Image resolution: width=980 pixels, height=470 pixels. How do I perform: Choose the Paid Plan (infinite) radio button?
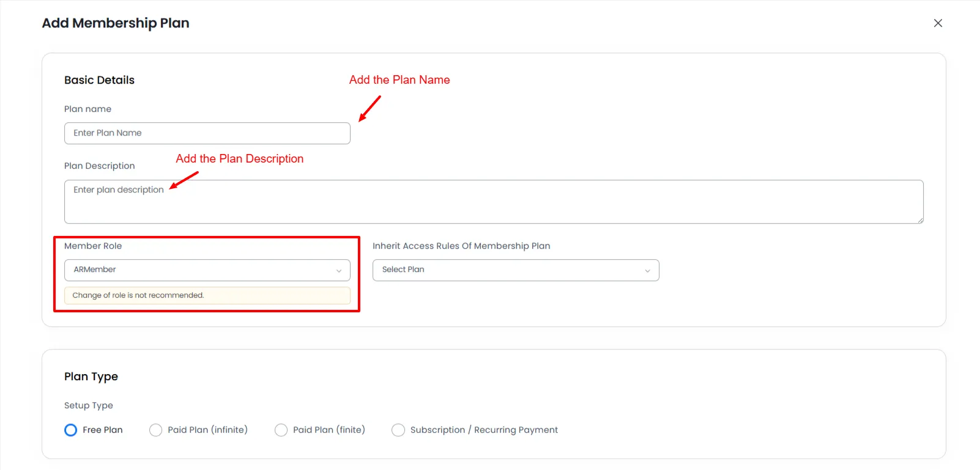point(156,430)
